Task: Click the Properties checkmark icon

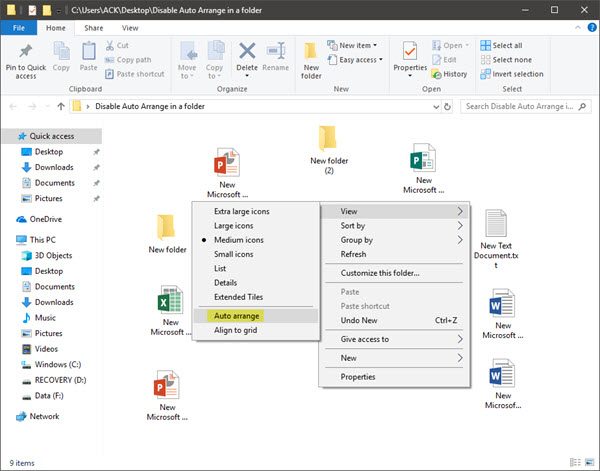Action: click(410, 51)
